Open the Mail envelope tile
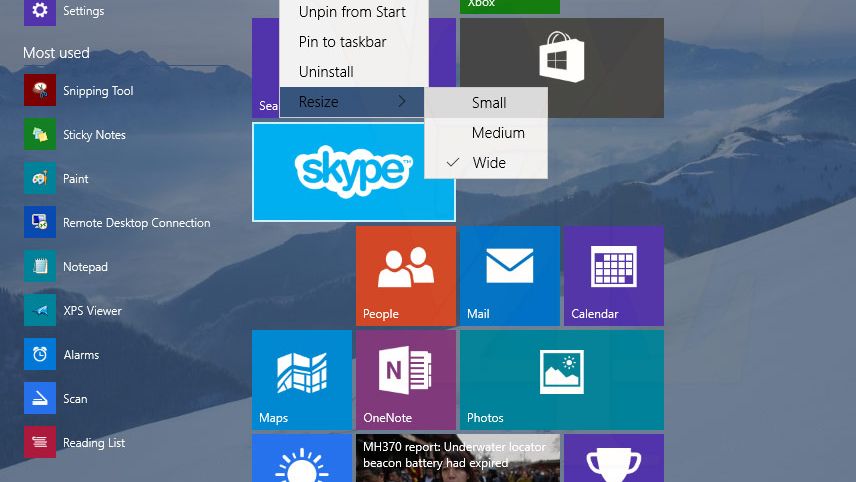This screenshot has height=482, width=856. pyautogui.click(x=510, y=276)
